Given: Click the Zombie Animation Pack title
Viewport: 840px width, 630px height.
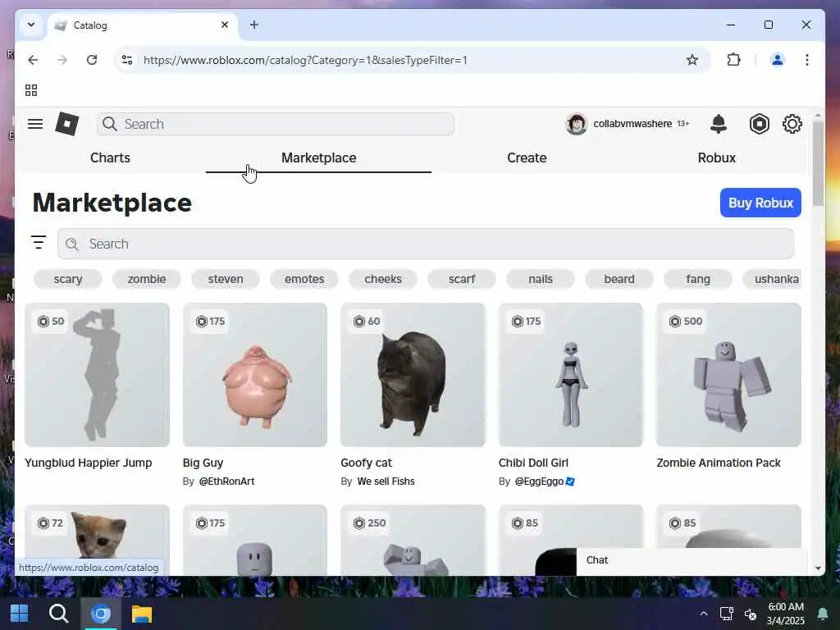Looking at the screenshot, I should tap(719, 463).
